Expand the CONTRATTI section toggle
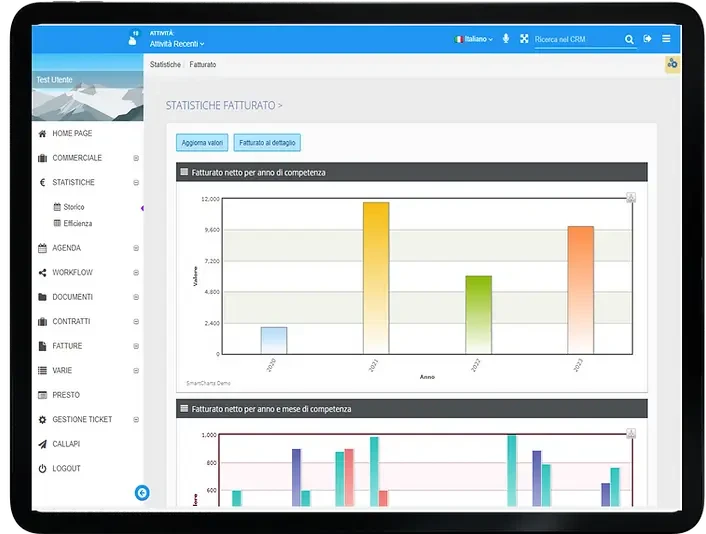Image resolution: width=706 pixels, height=534 pixels. 136,321
